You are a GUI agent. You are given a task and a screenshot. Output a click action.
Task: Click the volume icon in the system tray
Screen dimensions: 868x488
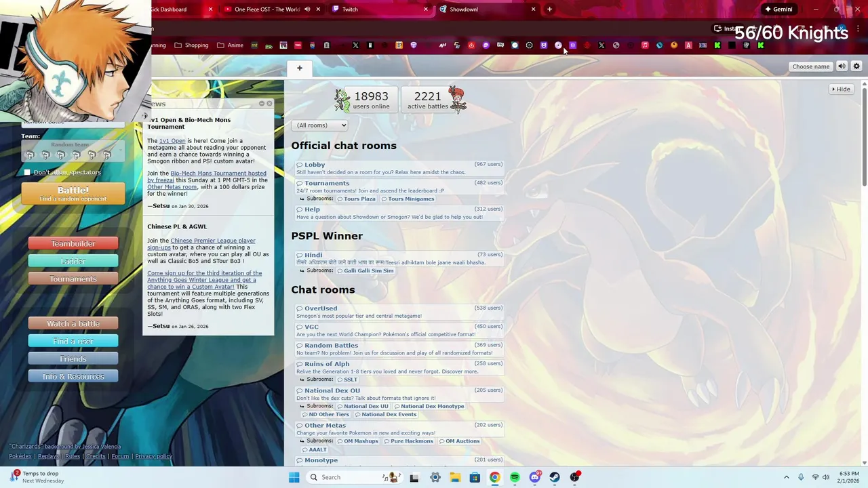[x=826, y=477]
